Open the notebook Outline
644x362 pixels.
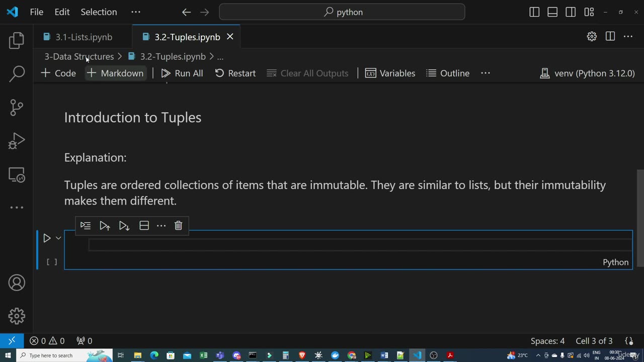[x=448, y=73]
